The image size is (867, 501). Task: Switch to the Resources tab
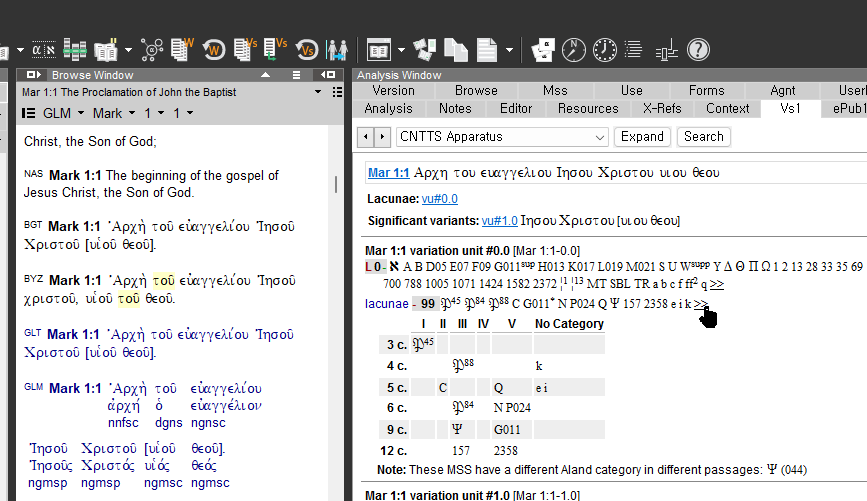[588, 108]
